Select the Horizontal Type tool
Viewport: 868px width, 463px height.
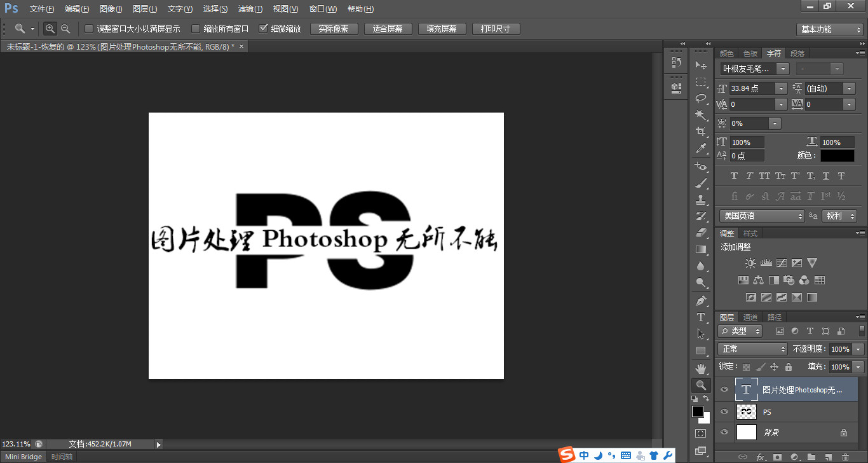pos(701,317)
